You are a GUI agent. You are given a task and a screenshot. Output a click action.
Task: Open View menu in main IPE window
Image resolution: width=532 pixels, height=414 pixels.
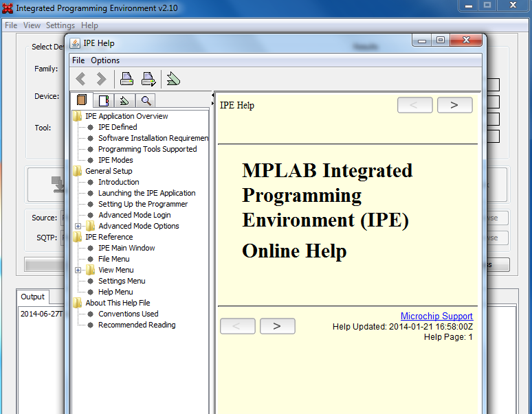(32, 25)
